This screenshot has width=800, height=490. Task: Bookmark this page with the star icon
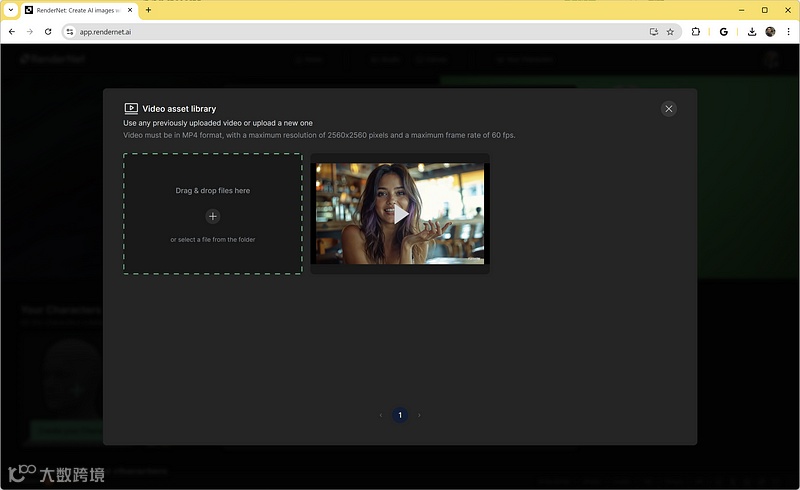(x=670, y=32)
